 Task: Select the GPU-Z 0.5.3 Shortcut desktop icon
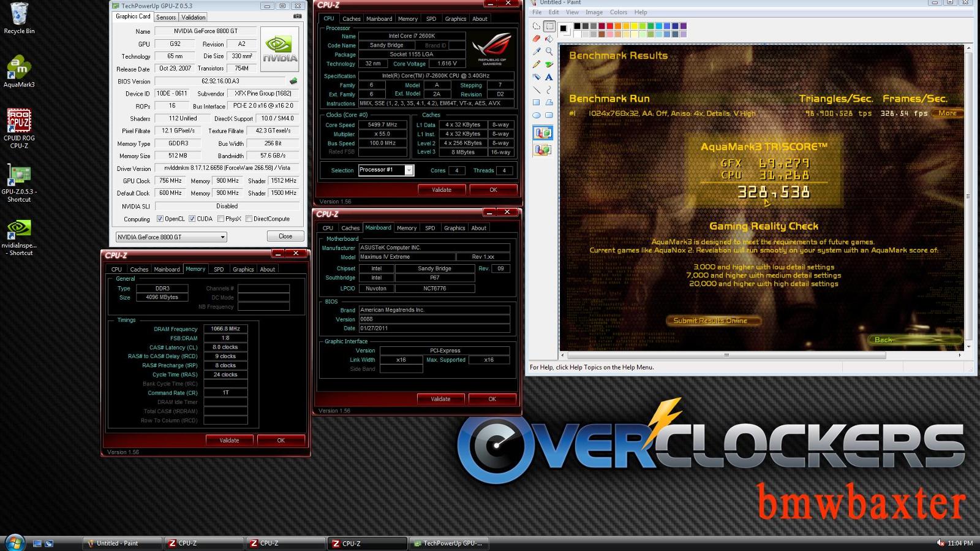tap(19, 183)
